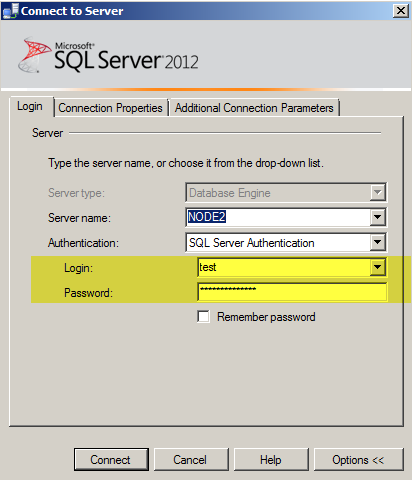Cancel the Connect to Server dialog
This screenshot has height=480, width=412.
[x=191, y=460]
